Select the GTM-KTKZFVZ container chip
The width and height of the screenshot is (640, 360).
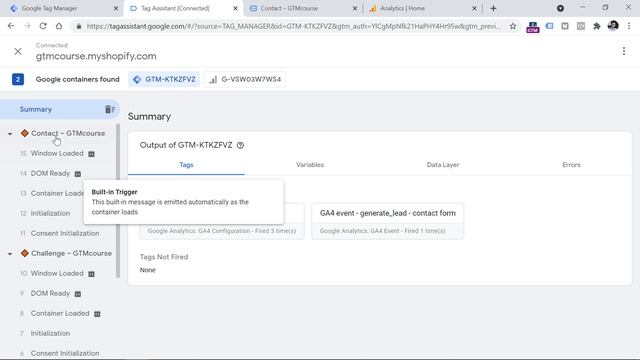164,80
